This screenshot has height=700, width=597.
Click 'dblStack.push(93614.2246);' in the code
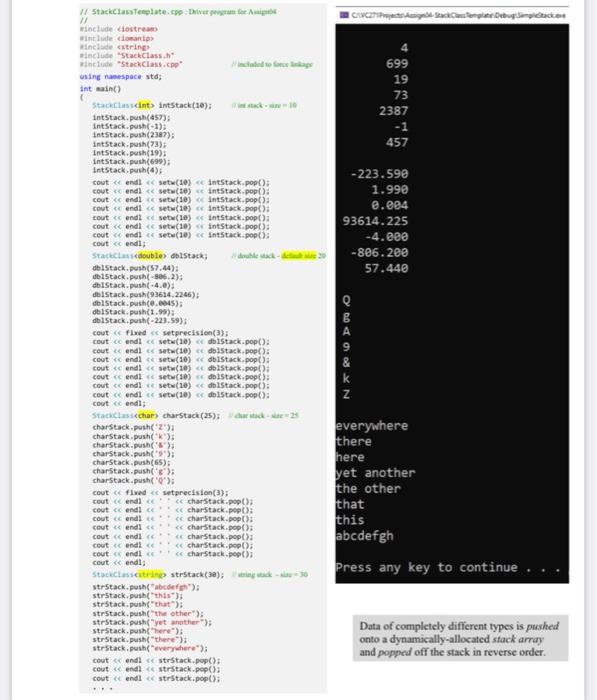(146, 295)
